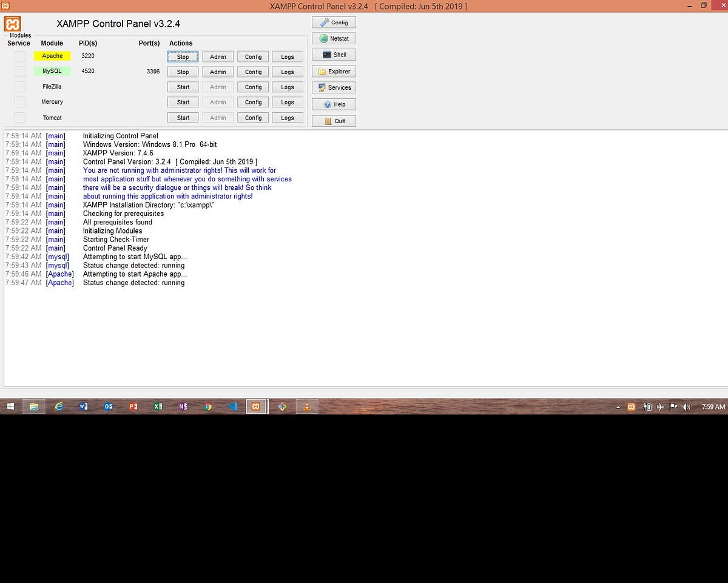Show hidden system tray icons
The height and width of the screenshot is (583, 728).
(x=618, y=407)
